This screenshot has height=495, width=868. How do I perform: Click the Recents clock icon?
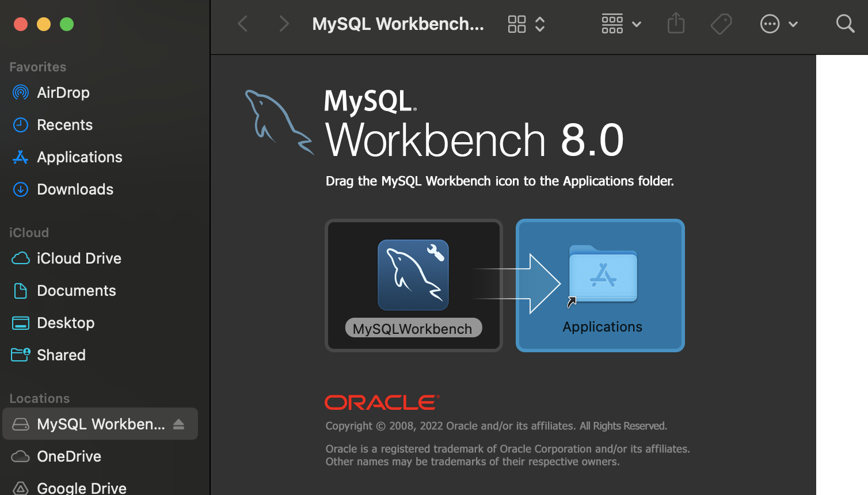[x=21, y=125]
